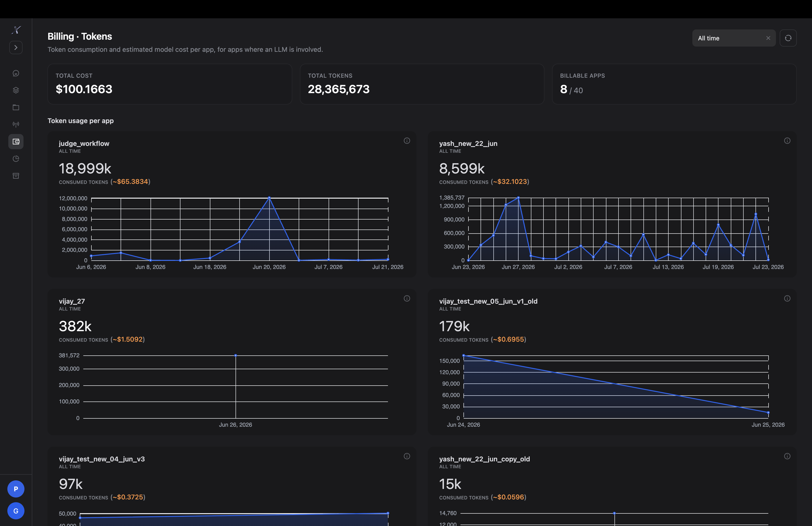Click the X logo in the sidebar
This screenshot has height=526, width=812.
[x=16, y=30]
